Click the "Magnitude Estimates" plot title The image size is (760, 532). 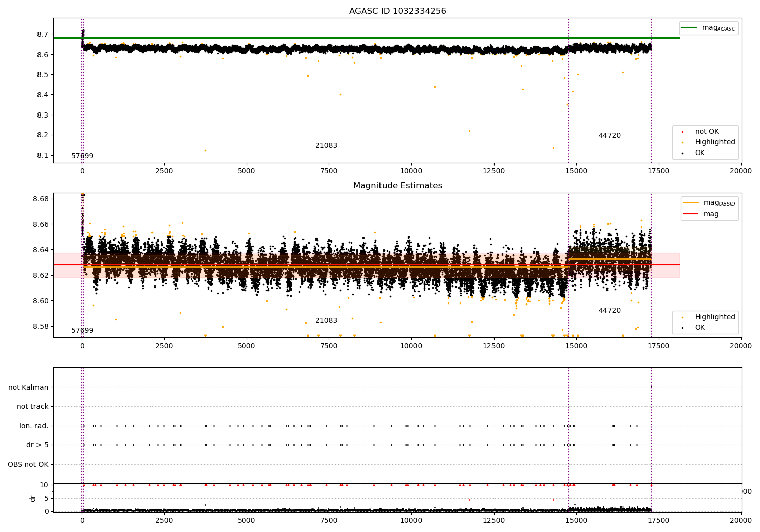397,186
